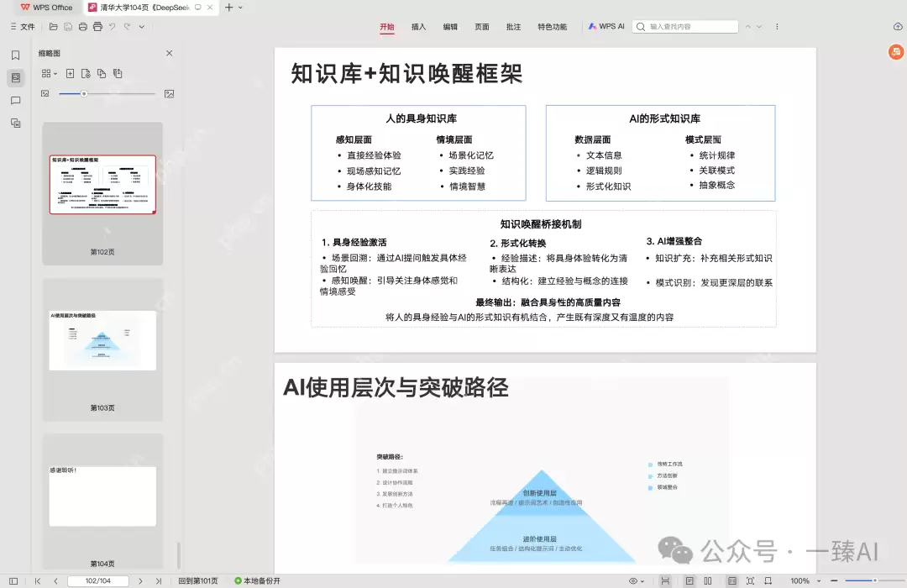Click the 回到第101页 button in status bar
The height and width of the screenshot is (588, 907).
tap(200, 580)
